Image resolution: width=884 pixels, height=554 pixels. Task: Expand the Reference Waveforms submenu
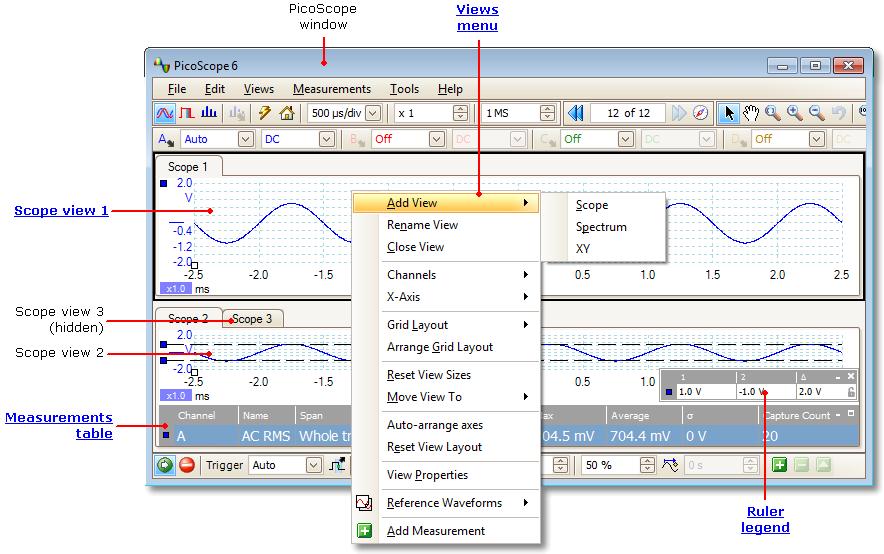446,503
